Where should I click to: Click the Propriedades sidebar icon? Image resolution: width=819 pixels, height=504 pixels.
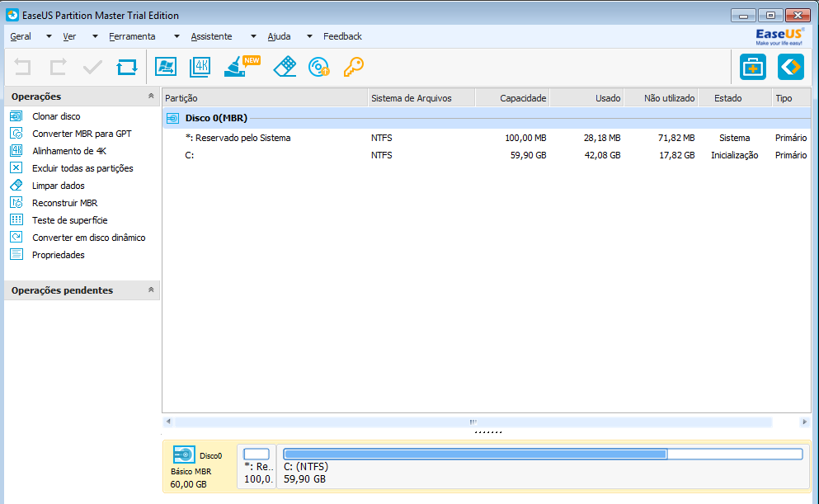(x=16, y=254)
